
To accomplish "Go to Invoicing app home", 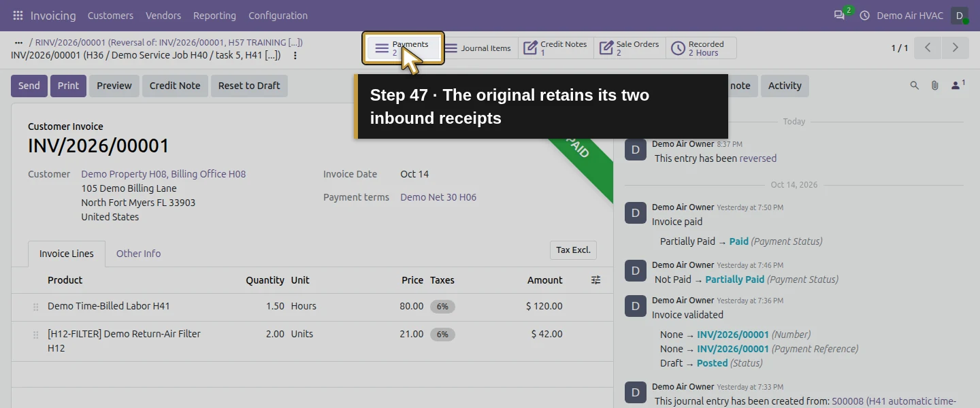I will [53, 15].
